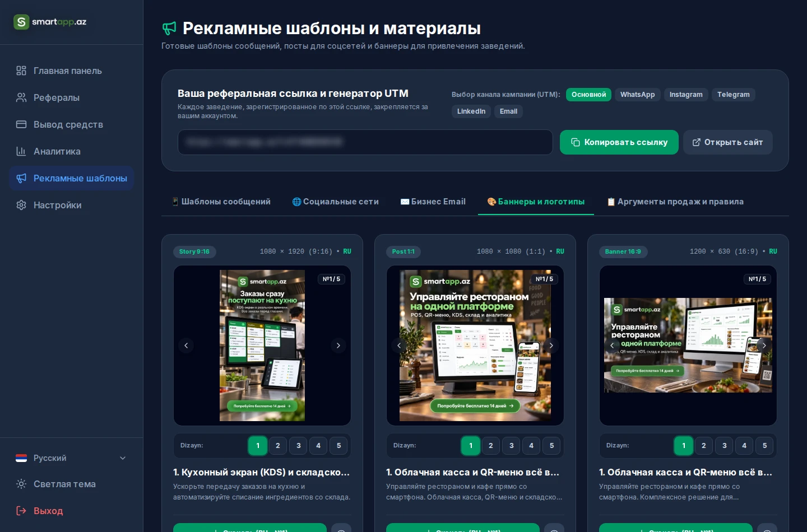Screen dimensions: 807x532
Task: Go to the Рефералы section
Action: pos(72,97)
